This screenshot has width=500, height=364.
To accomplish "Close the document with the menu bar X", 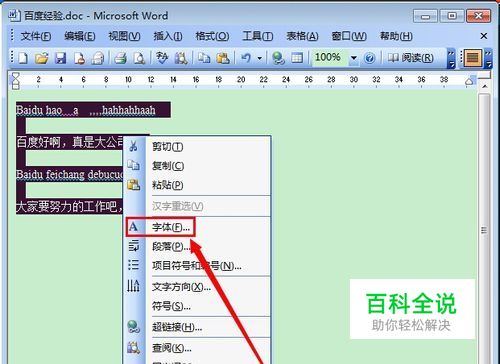I will (484, 36).
